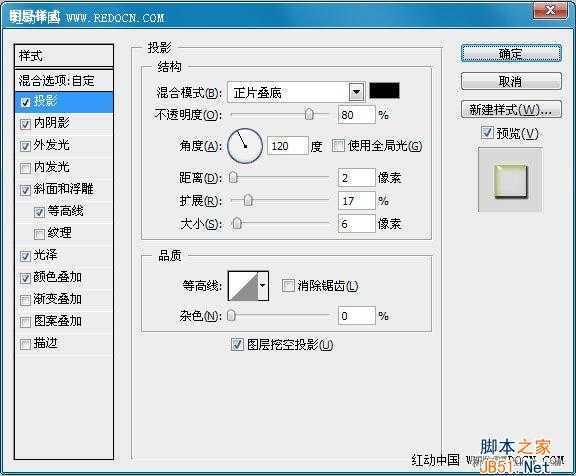The image size is (576, 476).
Task: Click the 杂色 noise slider handle
Action: (x=231, y=315)
